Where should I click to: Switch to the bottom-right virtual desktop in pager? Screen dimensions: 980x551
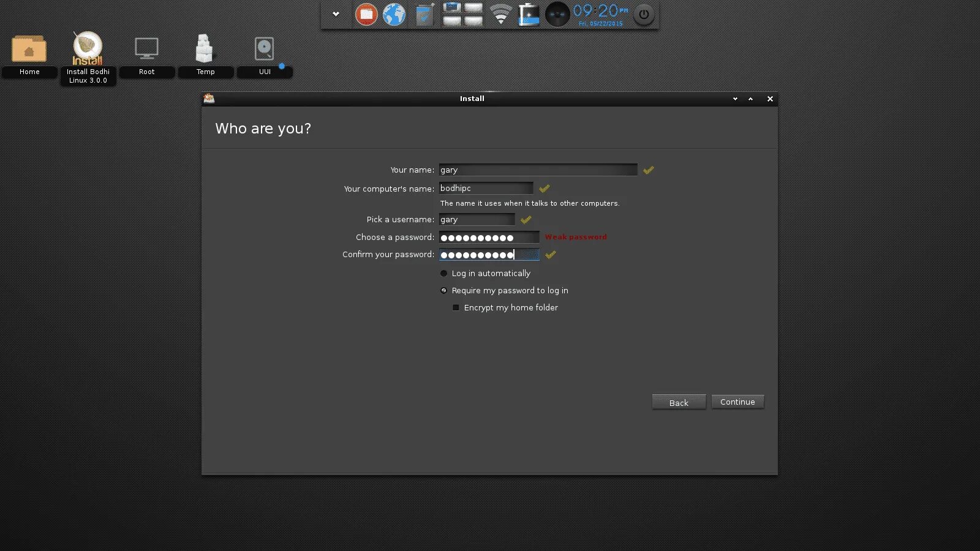(x=473, y=21)
